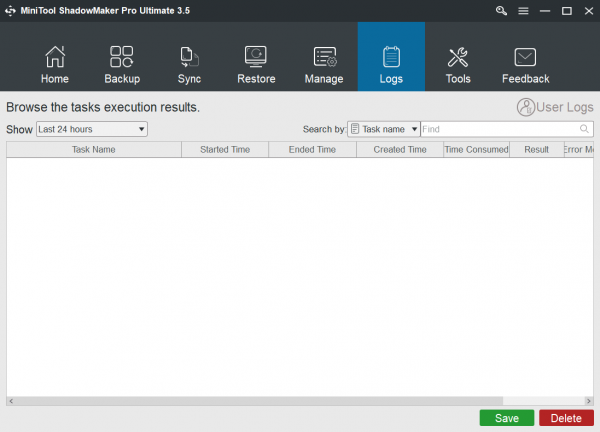The height and width of the screenshot is (432, 600).
Task: Close the ShadowMaker window
Action: pos(589,11)
